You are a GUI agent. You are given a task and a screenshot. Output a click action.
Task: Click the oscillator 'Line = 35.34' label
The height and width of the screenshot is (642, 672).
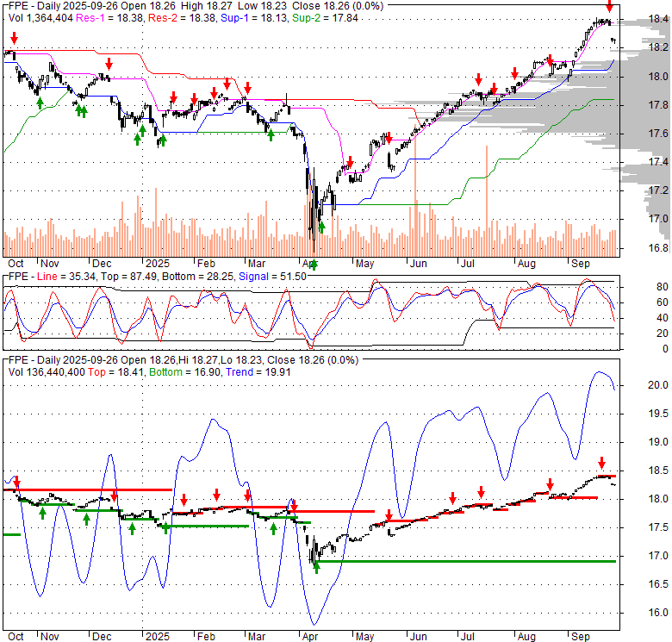pyautogui.click(x=66, y=277)
